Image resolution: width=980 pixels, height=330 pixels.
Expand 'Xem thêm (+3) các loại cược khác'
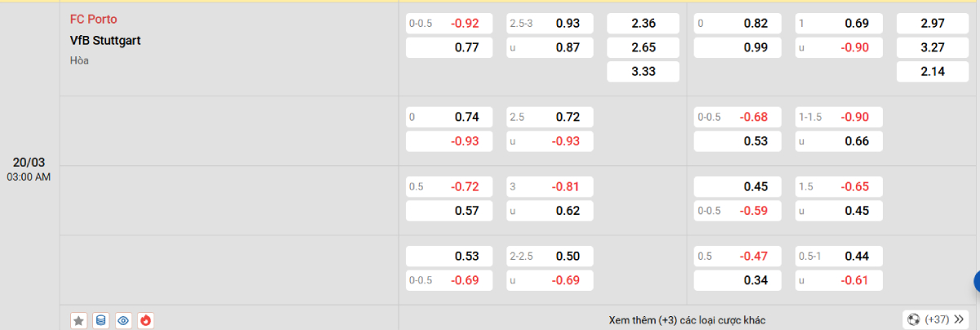[x=687, y=320]
